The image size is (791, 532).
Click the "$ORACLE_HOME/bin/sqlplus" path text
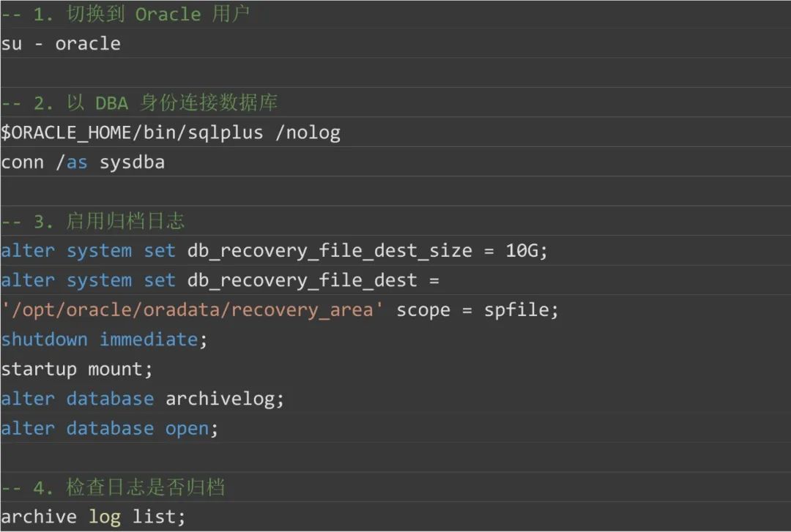132,133
